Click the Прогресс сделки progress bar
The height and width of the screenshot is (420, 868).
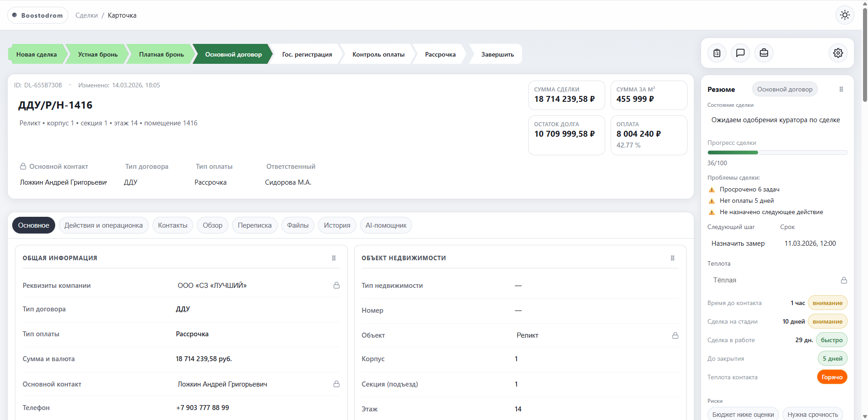tap(777, 153)
